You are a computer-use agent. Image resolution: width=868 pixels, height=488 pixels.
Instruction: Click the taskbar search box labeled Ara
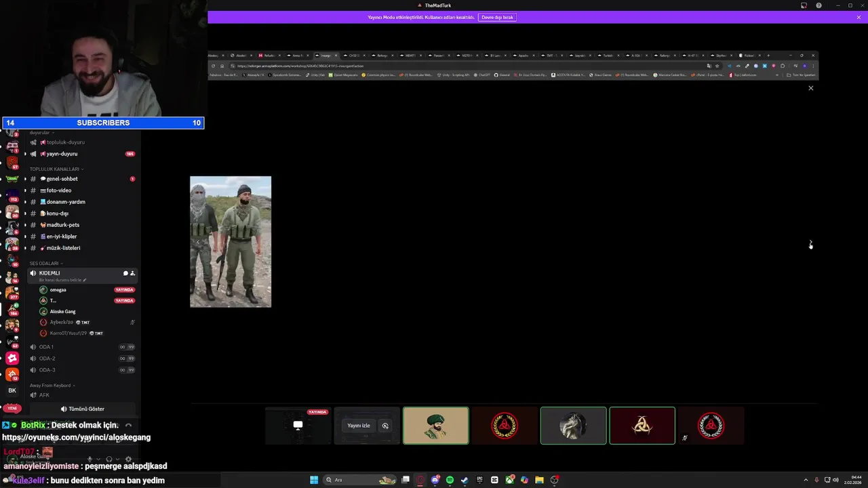[361, 480]
